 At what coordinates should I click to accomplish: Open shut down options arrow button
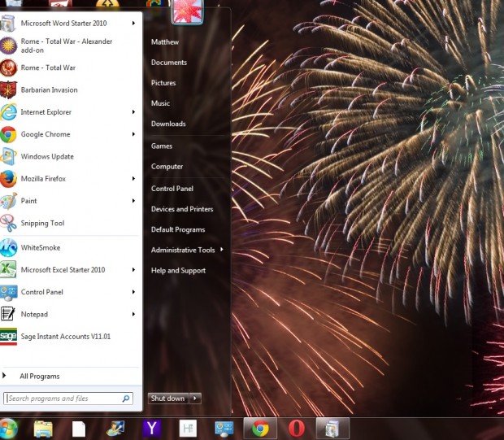point(195,399)
